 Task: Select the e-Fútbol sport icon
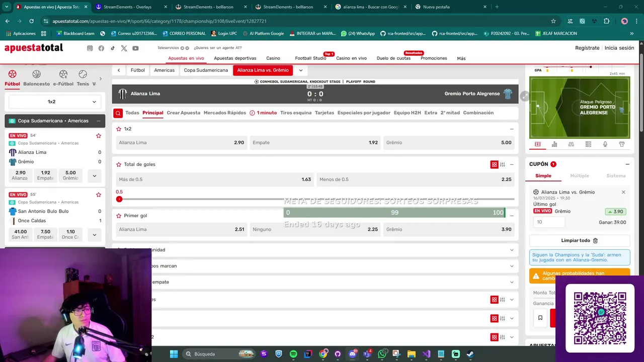coord(63,74)
